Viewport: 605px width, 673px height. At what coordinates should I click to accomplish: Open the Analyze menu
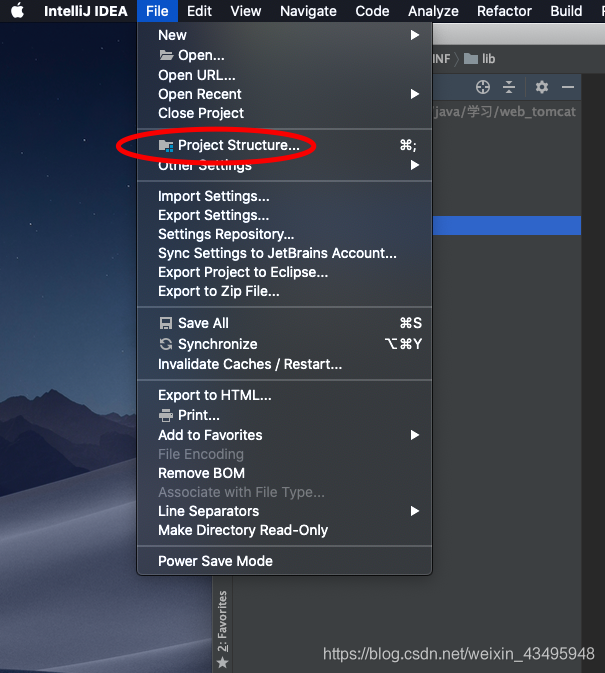[433, 11]
